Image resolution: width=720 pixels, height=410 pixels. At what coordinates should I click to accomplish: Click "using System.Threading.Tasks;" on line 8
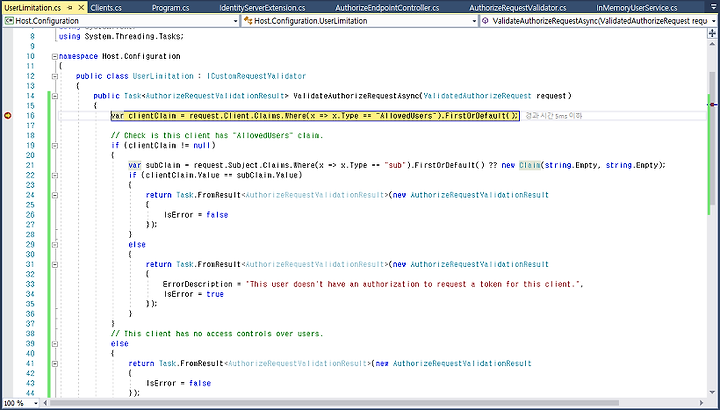coord(121,37)
